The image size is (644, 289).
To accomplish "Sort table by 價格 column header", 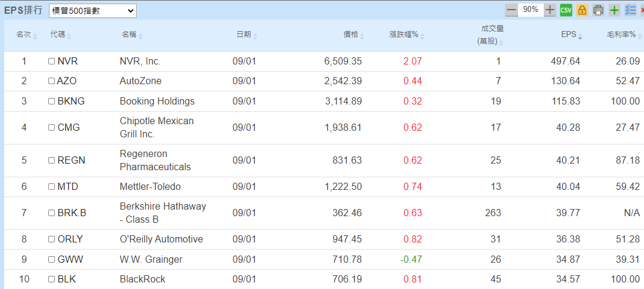I will click(x=351, y=35).
